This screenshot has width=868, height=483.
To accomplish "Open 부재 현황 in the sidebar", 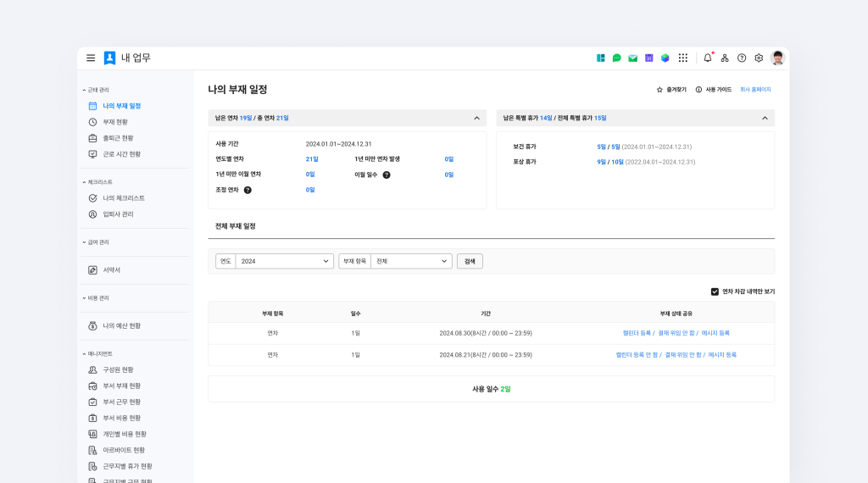I will point(115,122).
